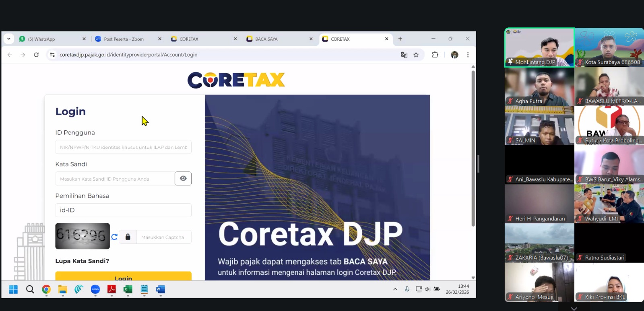Click the scrollbar down arrow

click(x=473, y=278)
